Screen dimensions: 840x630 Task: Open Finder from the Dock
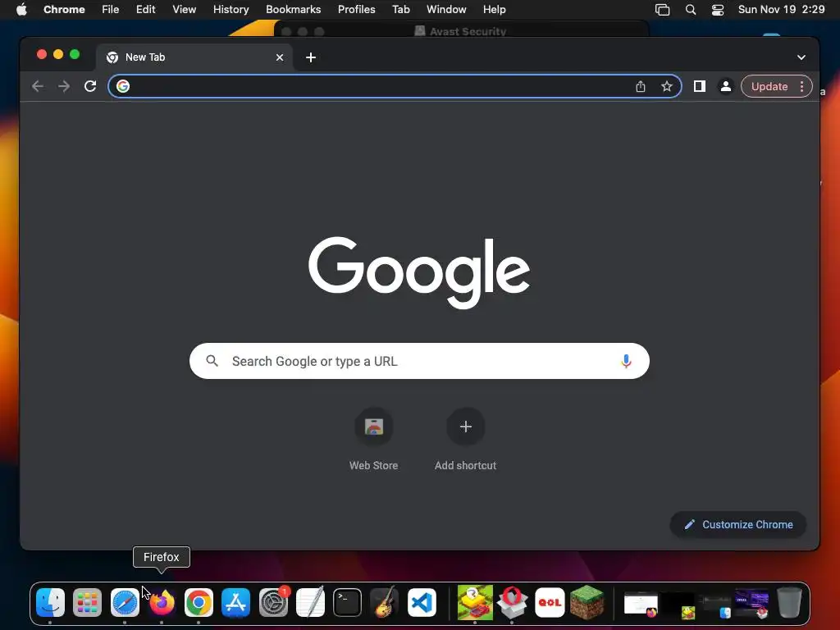pyautogui.click(x=50, y=602)
